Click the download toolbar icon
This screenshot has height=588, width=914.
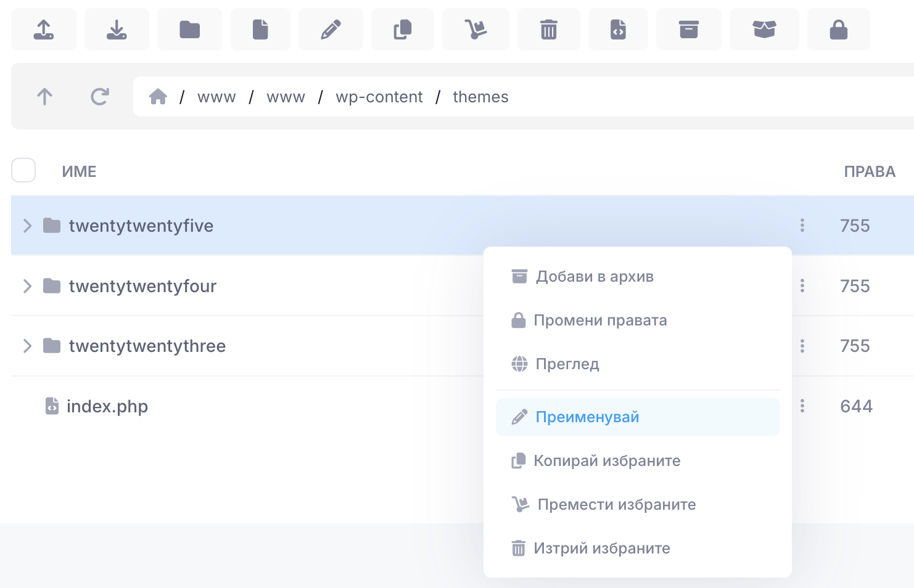pyautogui.click(x=117, y=30)
